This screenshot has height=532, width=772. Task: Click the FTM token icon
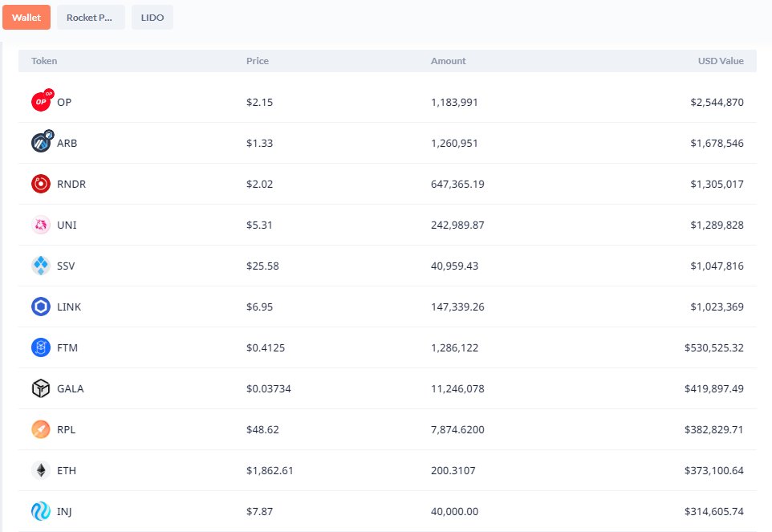(41, 347)
